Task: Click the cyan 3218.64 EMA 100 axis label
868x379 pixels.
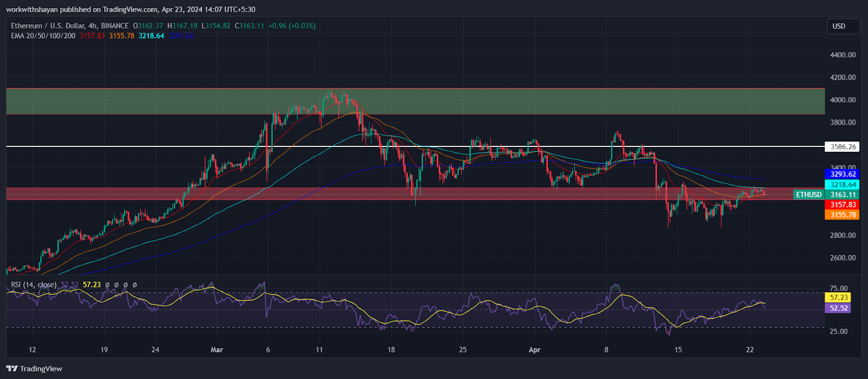Action: (x=842, y=184)
